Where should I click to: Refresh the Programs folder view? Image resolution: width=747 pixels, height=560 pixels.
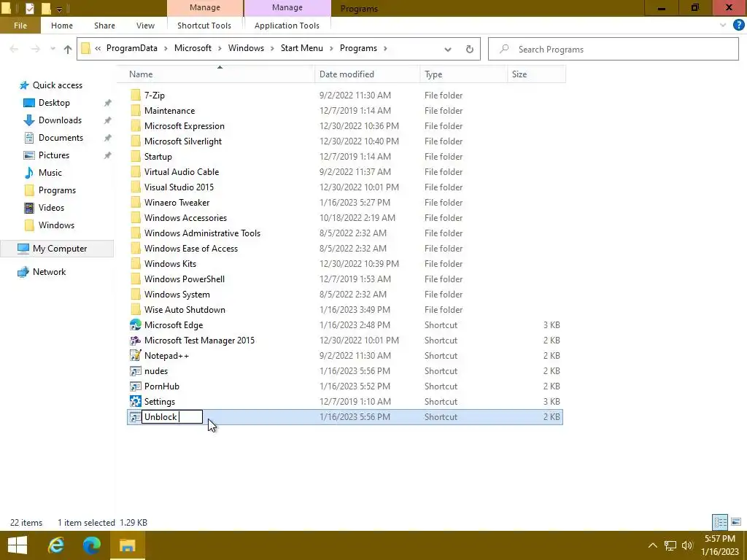(469, 49)
